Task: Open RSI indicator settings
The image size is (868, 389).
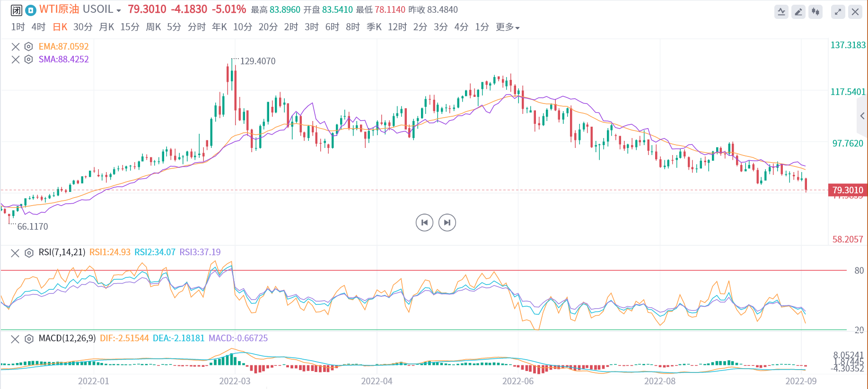Action: [x=29, y=253]
